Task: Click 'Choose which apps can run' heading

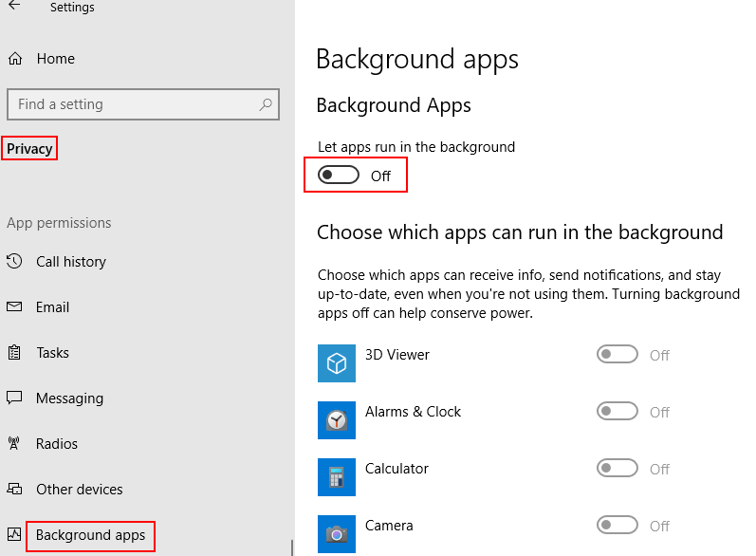Action: click(x=520, y=232)
